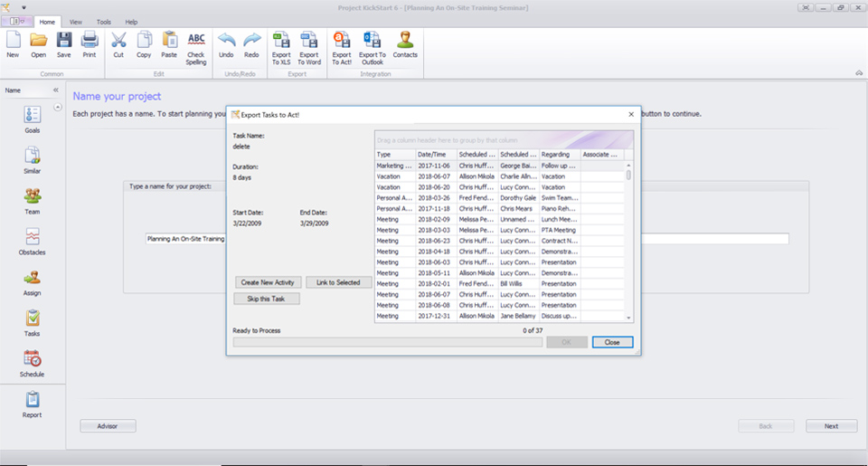The image size is (868, 466).
Task: Click the Advisor button
Action: tap(108, 426)
